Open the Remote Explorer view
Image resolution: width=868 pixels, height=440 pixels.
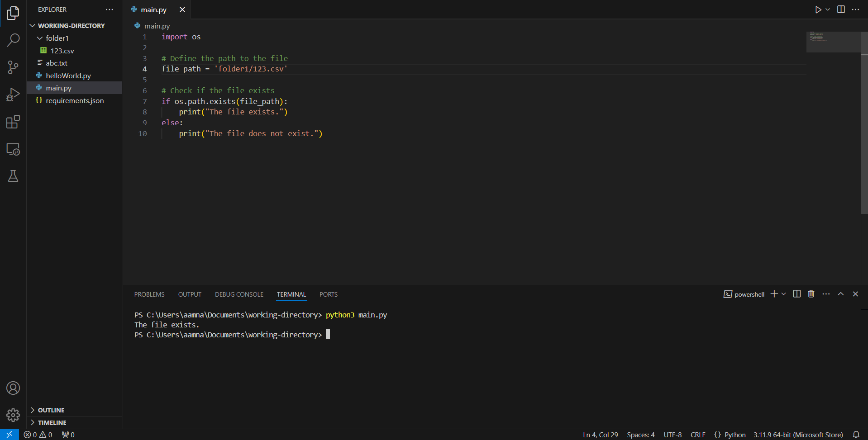tap(13, 149)
